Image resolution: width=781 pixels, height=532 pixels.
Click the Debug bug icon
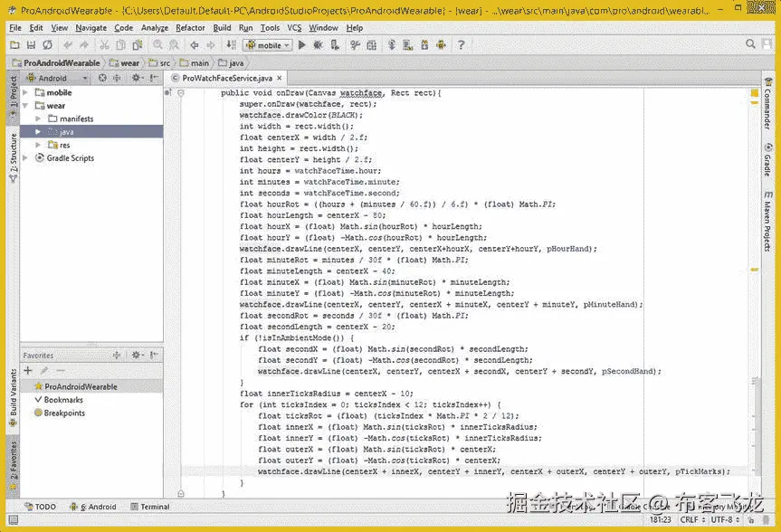coord(318,45)
